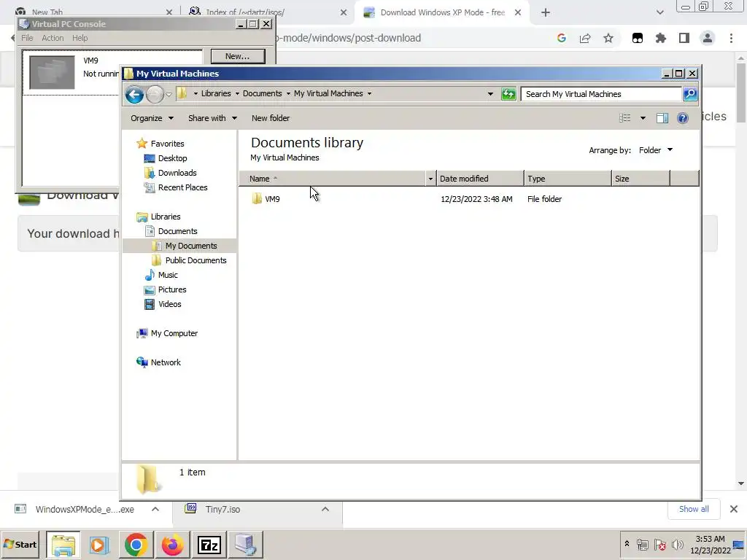
Task: Click the green refresh icon in address bar
Action: click(508, 94)
